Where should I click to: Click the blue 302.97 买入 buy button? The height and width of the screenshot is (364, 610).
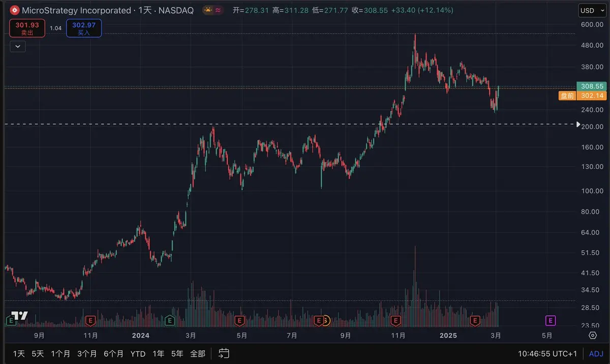point(84,28)
